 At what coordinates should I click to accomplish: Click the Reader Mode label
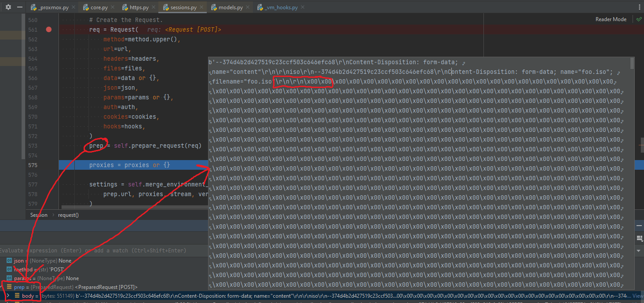tap(611, 19)
